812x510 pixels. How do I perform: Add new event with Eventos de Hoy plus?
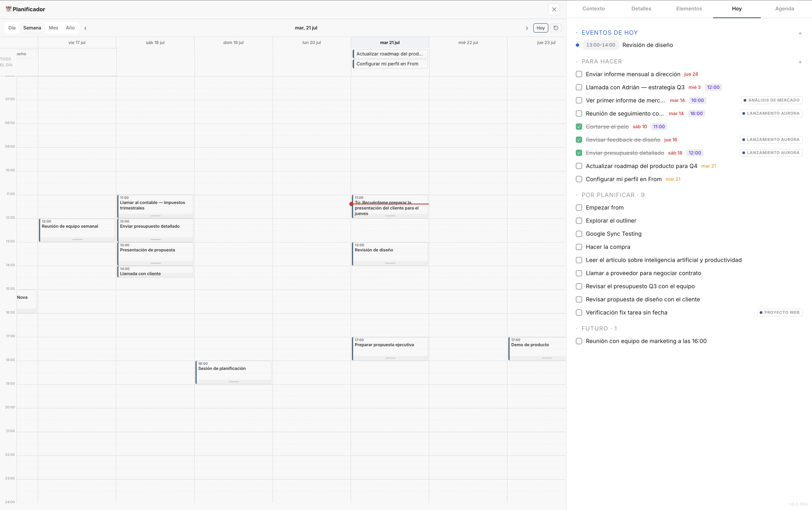[800, 33]
